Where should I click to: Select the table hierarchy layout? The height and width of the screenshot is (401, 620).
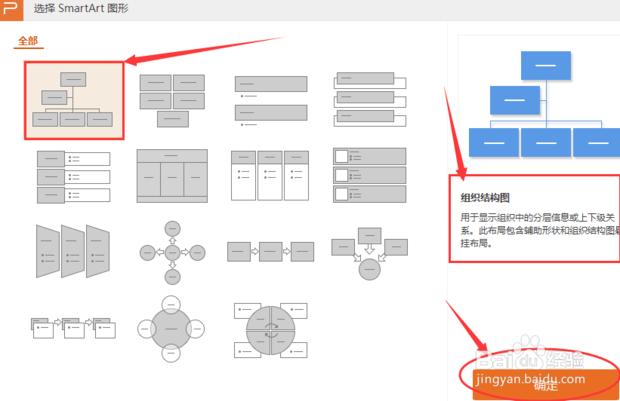pyautogui.click(x=172, y=176)
